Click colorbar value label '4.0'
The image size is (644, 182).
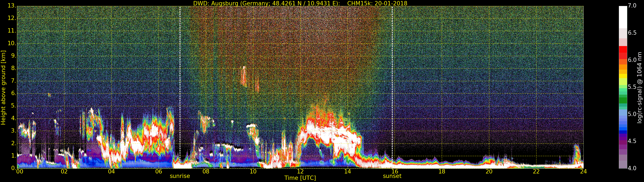(x=632, y=168)
